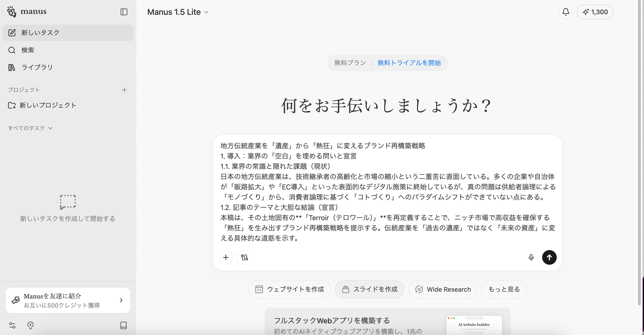Screen dimensions: 644x335
Task: Open the connectors tool icon in the prompt box
Action: [245, 257]
